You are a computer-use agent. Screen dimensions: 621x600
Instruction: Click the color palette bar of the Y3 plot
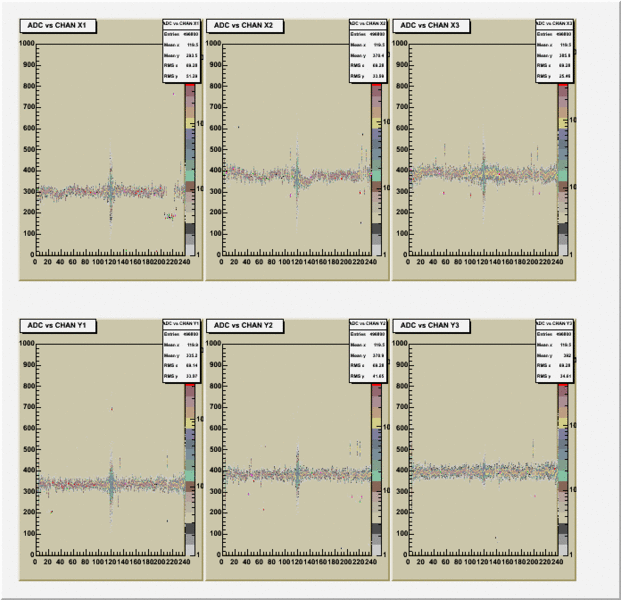pyautogui.click(x=563, y=470)
